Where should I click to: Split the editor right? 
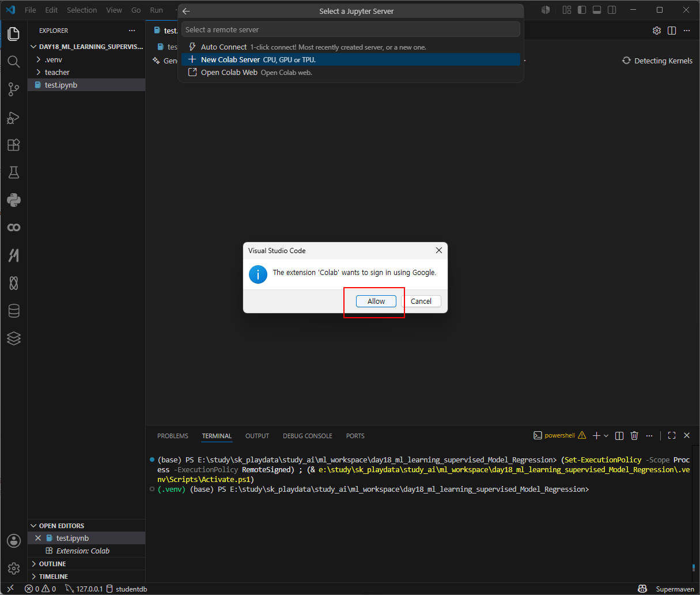[x=672, y=31]
